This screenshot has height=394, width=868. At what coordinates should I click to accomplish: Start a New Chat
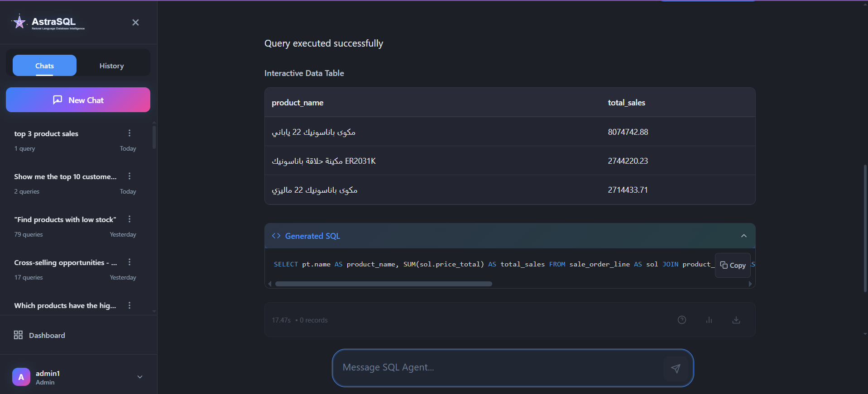(x=78, y=100)
